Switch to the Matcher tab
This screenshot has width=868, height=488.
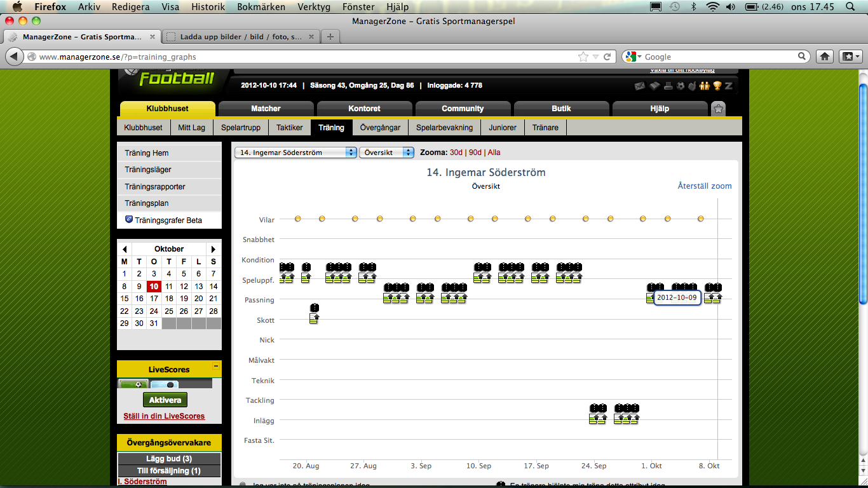(x=266, y=109)
